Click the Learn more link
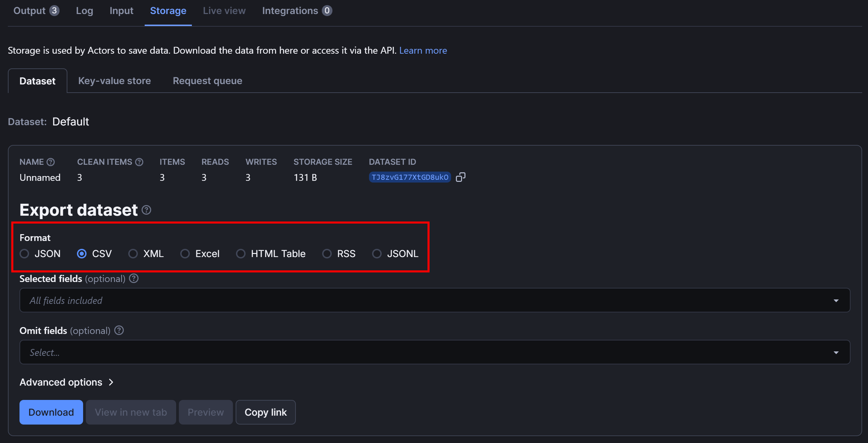The image size is (868, 443). coord(423,50)
